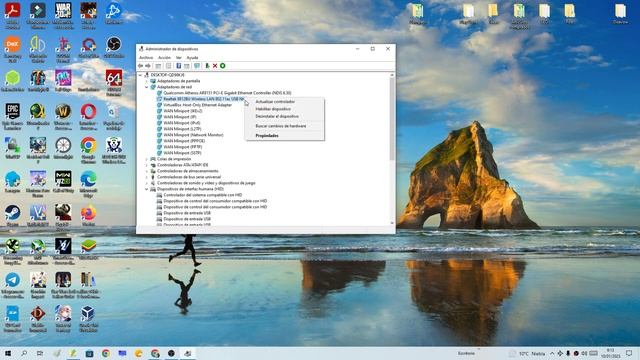Screen dimensions: 640x360
Task: Click the scrollbar down arrow in Device Manager
Action: click(x=392, y=223)
